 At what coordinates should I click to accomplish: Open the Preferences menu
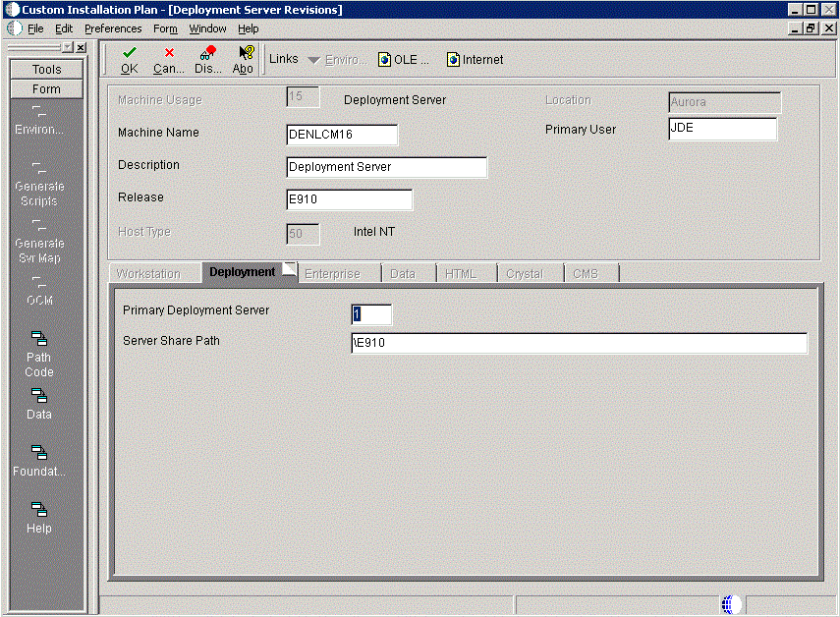point(113,28)
